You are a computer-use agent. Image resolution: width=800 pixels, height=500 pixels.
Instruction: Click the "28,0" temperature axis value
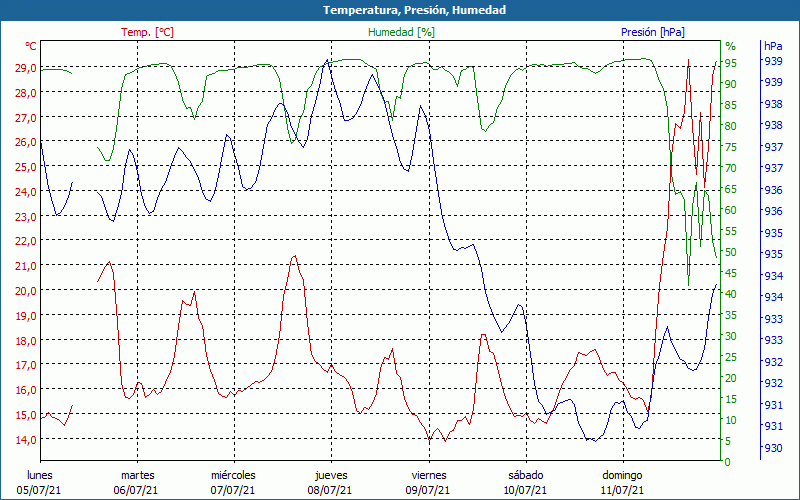click(27, 93)
